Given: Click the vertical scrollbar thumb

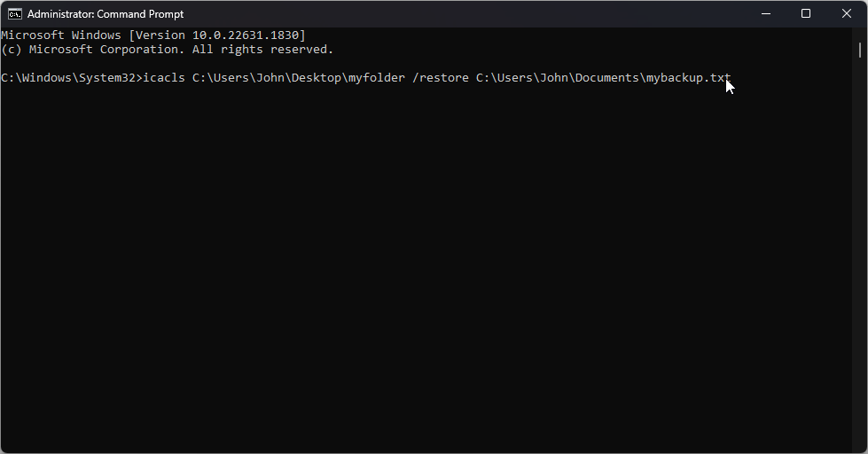Looking at the screenshot, I should [860, 49].
